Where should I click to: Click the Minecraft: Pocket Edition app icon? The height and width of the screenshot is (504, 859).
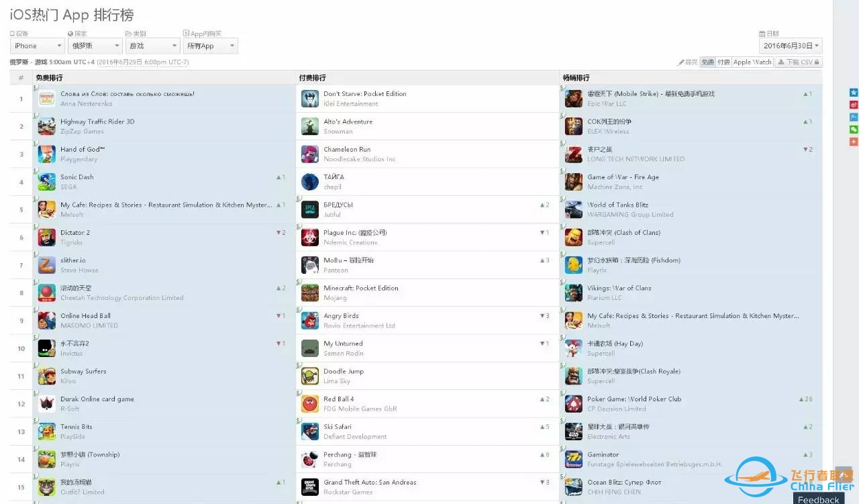coord(310,293)
